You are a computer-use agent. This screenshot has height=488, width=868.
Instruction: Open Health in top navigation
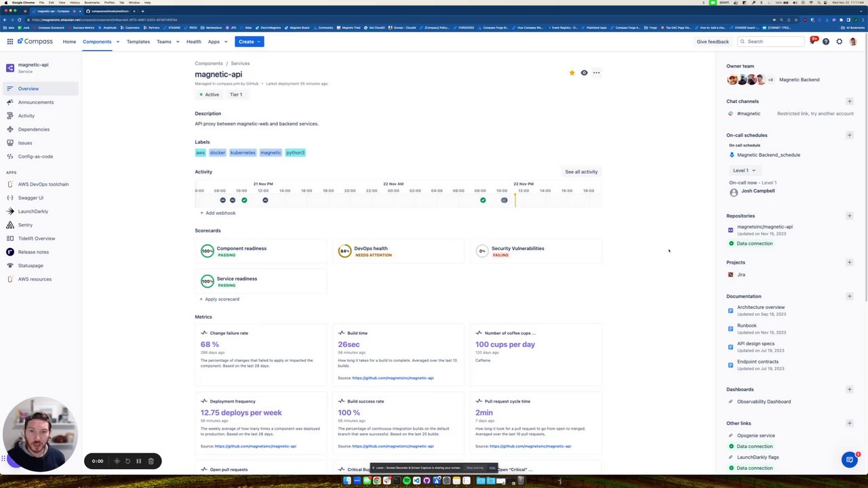[193, 41]
